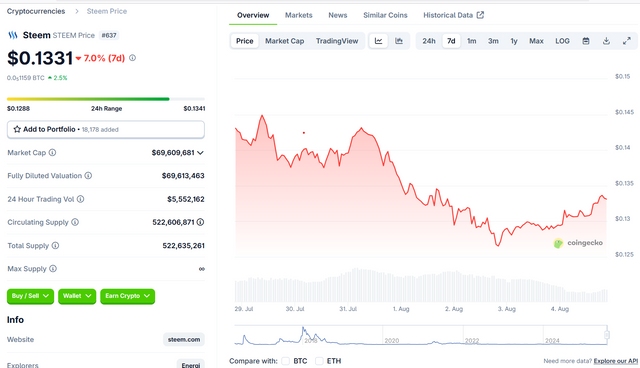The width and height of the screenshot is (640, 368).
Task: Switch to the Markets tab
Action: tap(298, 15)
